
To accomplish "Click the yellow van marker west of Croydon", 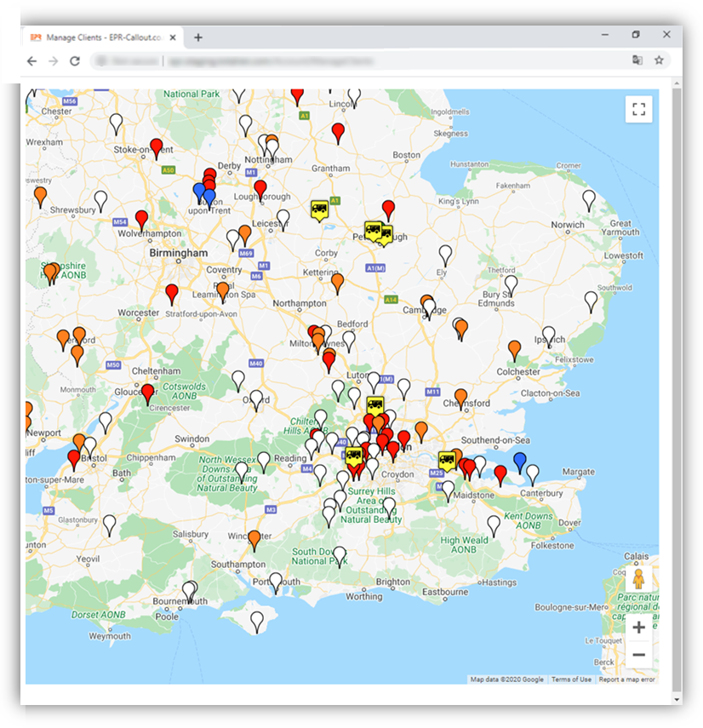I will 354,456.
